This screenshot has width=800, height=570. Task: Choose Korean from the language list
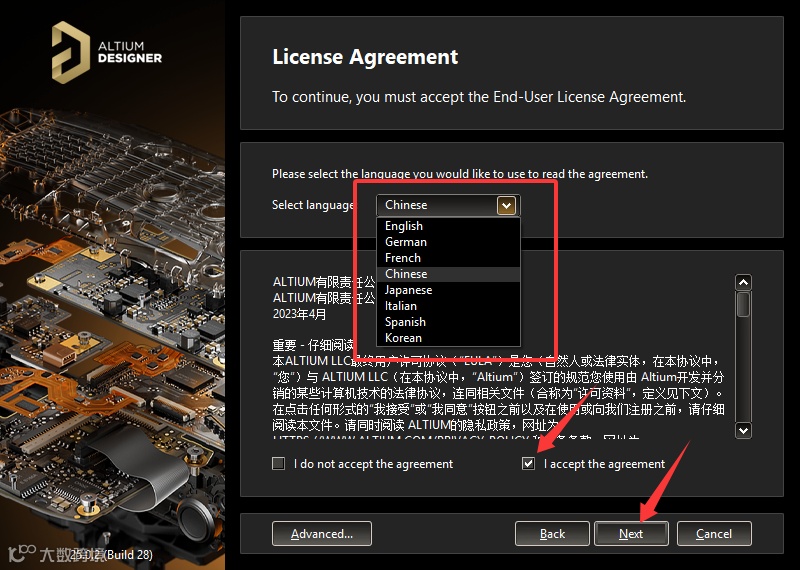(x=448, y=338)
